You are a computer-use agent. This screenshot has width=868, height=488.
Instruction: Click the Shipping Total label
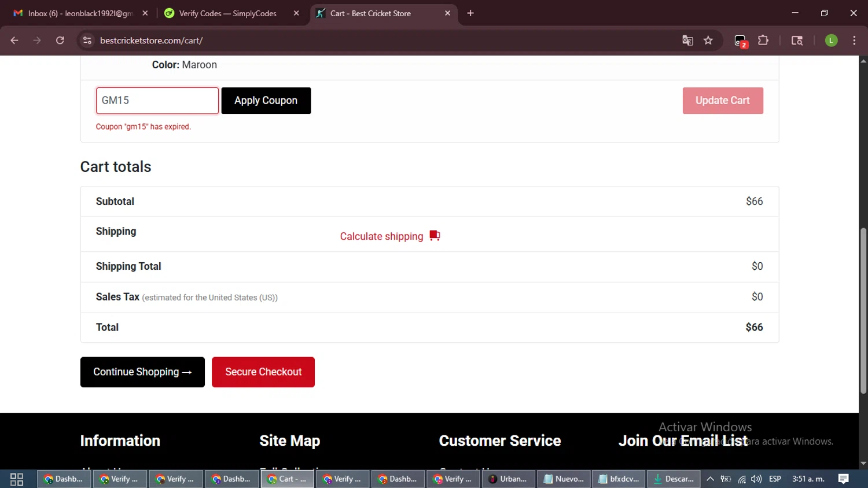pos(128,266)
